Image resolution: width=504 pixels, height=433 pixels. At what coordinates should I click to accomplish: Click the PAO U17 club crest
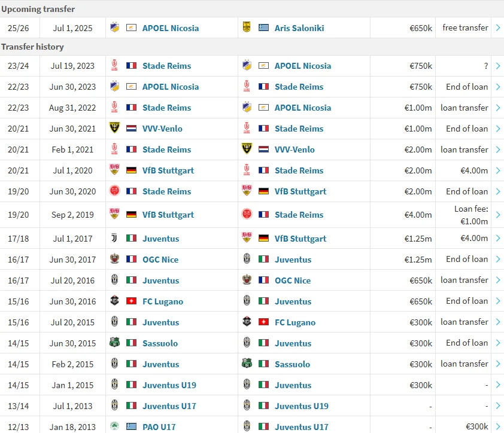coord(114,426)
